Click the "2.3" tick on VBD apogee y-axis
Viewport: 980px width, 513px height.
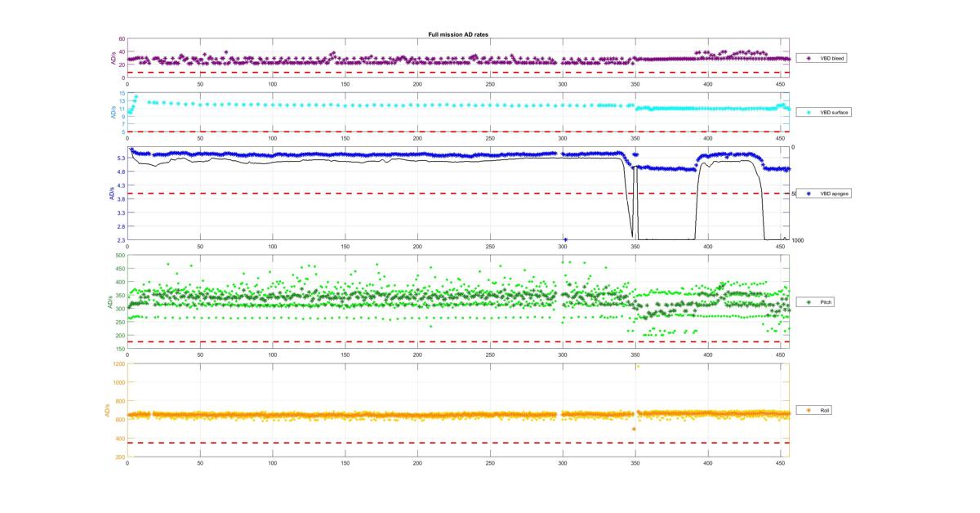pos(121,240)
